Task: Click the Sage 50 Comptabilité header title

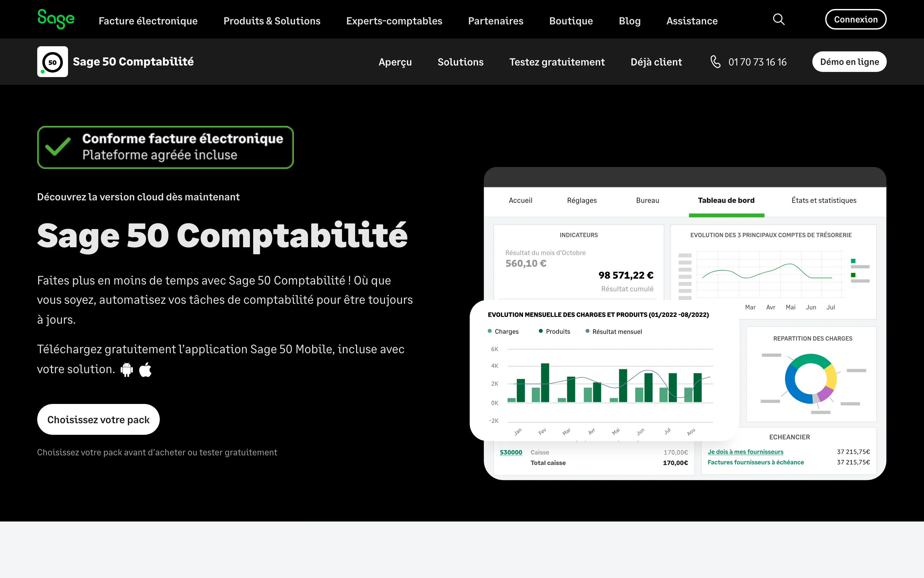Action: pos(133,62)
